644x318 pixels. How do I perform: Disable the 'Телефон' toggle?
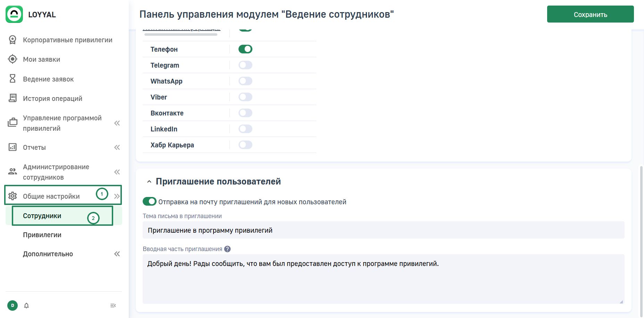click(245, 49)
